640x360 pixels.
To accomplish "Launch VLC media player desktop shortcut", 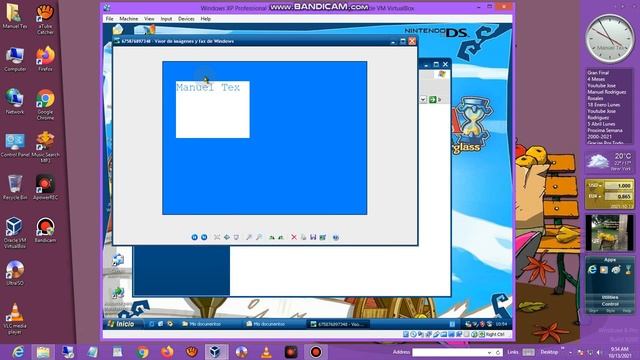I will pos(15,319).
